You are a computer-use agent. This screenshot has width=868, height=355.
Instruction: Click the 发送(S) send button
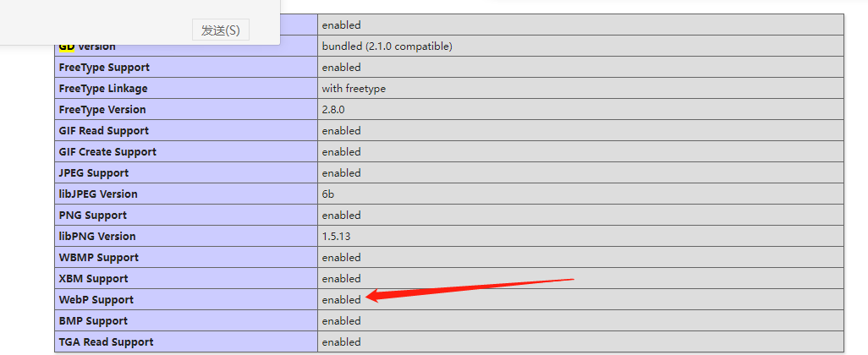(x=220, y=30)
